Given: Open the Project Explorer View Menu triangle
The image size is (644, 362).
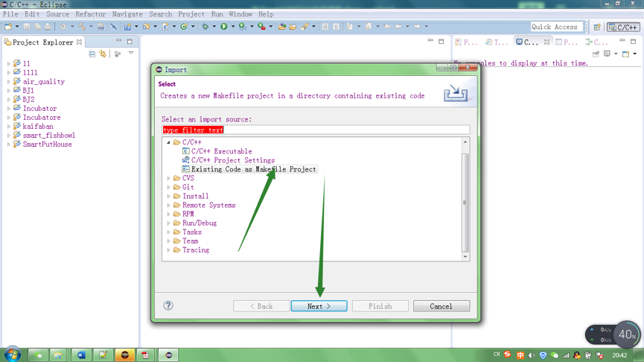Looking at the screenshot, I should (130, 54).
